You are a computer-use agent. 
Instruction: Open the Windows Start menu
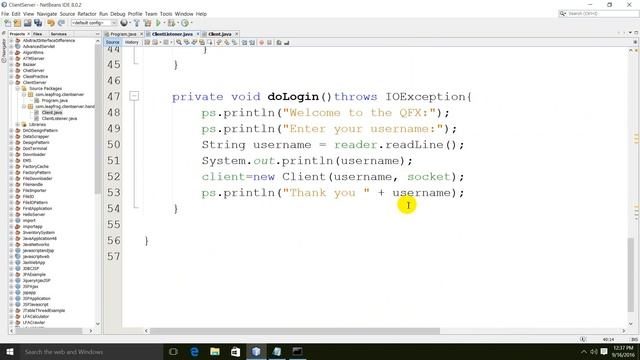(10, 351)
